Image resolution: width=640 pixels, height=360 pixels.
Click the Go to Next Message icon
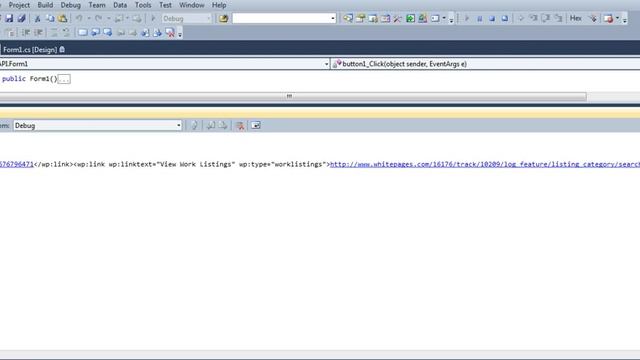pos(223,126)
